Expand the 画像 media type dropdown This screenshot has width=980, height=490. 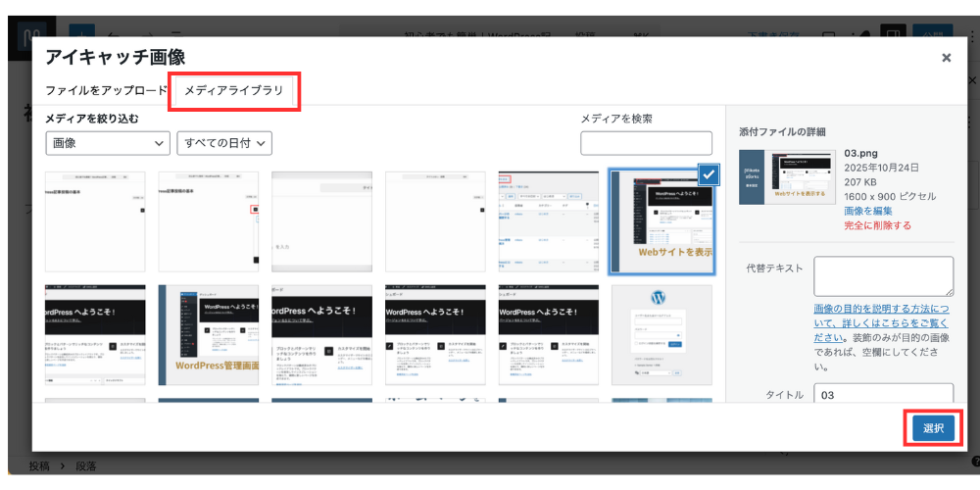pos(108,143)
